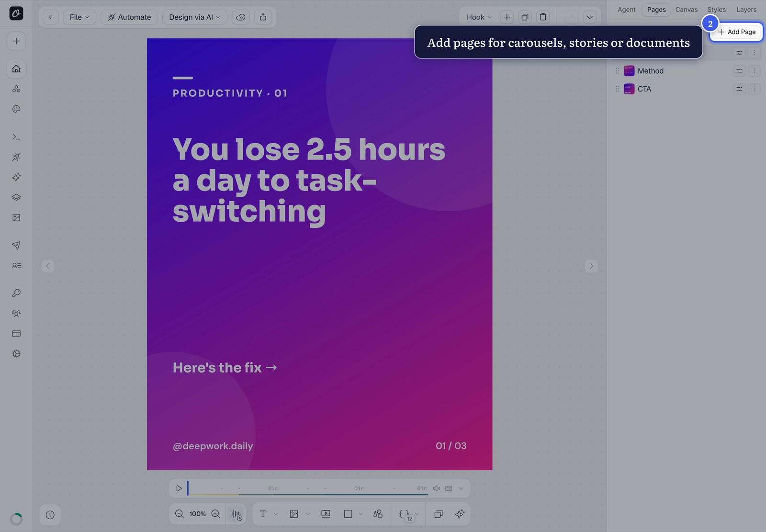
Task: Click the copy icon in the bottom toolbar
Action: (438, 514)
